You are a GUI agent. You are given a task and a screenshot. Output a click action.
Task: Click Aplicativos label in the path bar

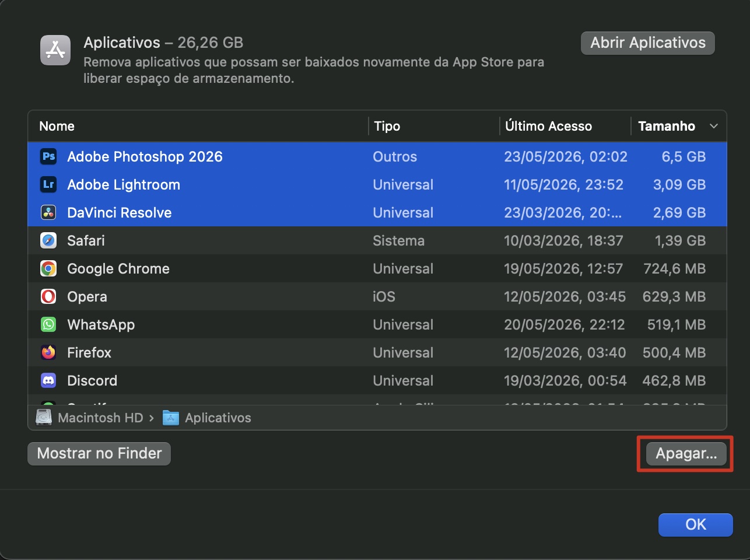coord(218,418)
